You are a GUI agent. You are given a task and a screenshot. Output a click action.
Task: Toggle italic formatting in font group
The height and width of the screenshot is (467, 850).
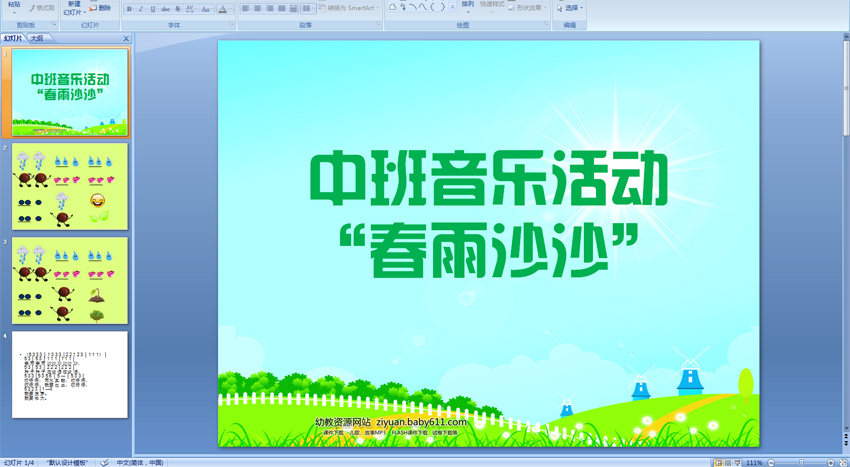click(x=140, y=9)
